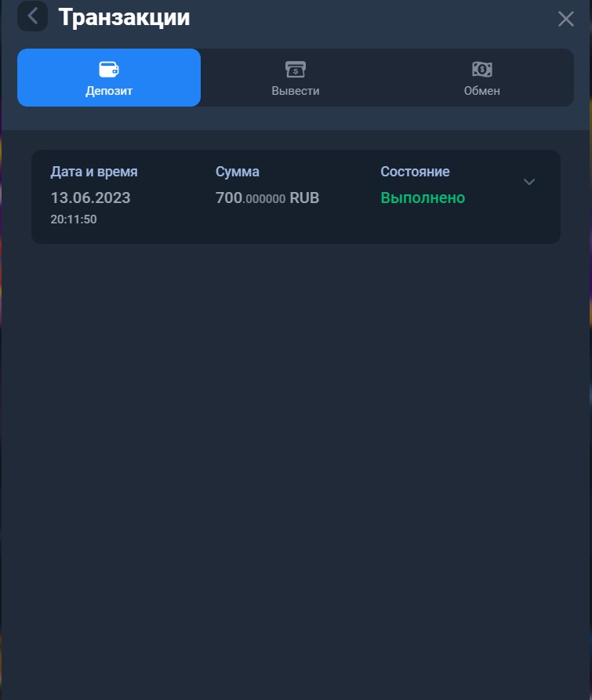Click the deposit transaction card background
The height and width of the screenshot is (700, 592).
click(x=296, y=197)
